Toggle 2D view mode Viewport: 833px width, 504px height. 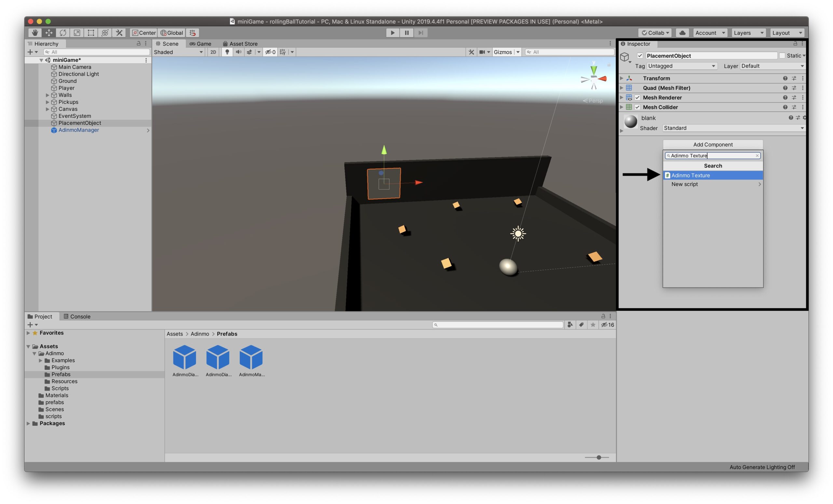[213, 52]
